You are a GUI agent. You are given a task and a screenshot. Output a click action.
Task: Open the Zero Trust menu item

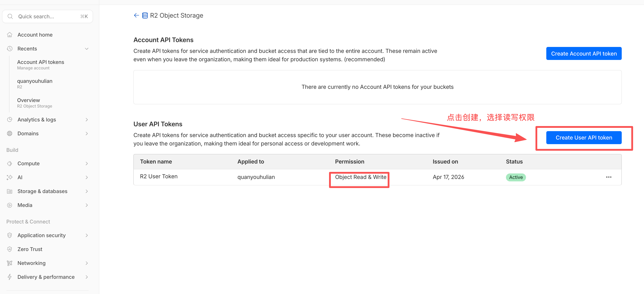click(30, 249)
